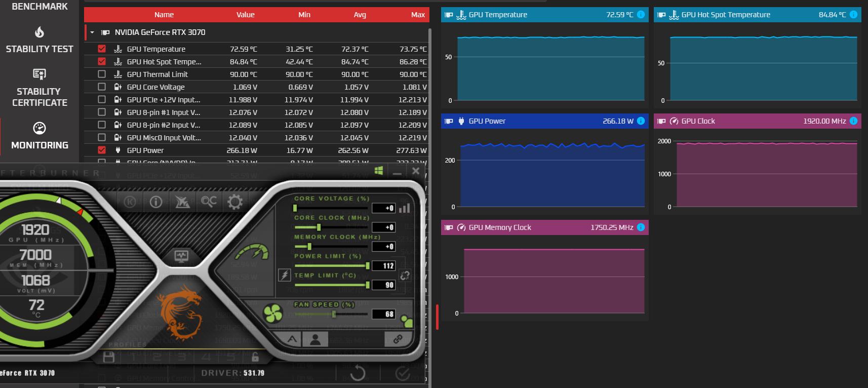Screen dimensions: 868x388
Task: Click the 266.18 W value in GPU Power row
Action: tap(242, 150)
